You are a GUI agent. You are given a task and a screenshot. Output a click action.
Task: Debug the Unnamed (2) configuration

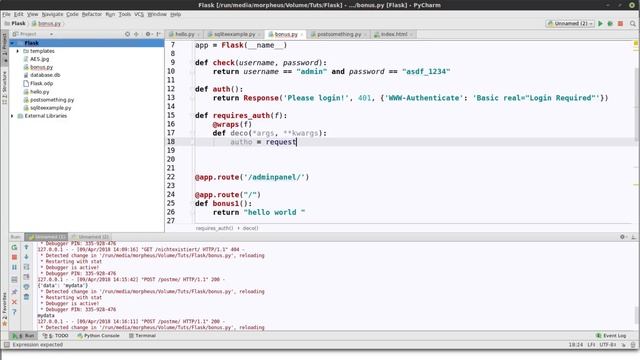click(610, 24)
